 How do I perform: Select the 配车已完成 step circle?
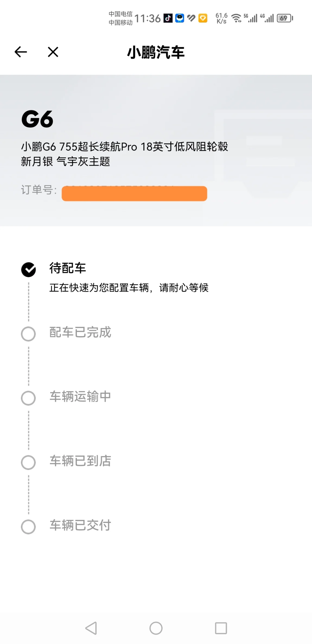[28, 334]
